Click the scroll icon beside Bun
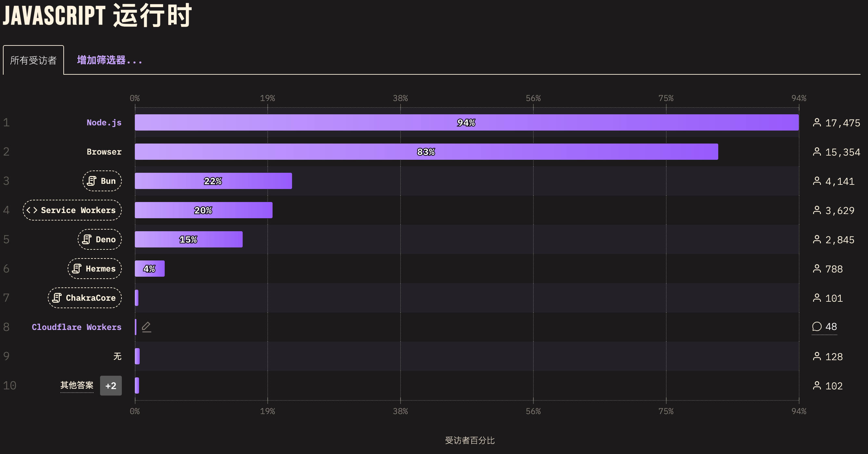 pyautogui.click(x=91, y=181)
